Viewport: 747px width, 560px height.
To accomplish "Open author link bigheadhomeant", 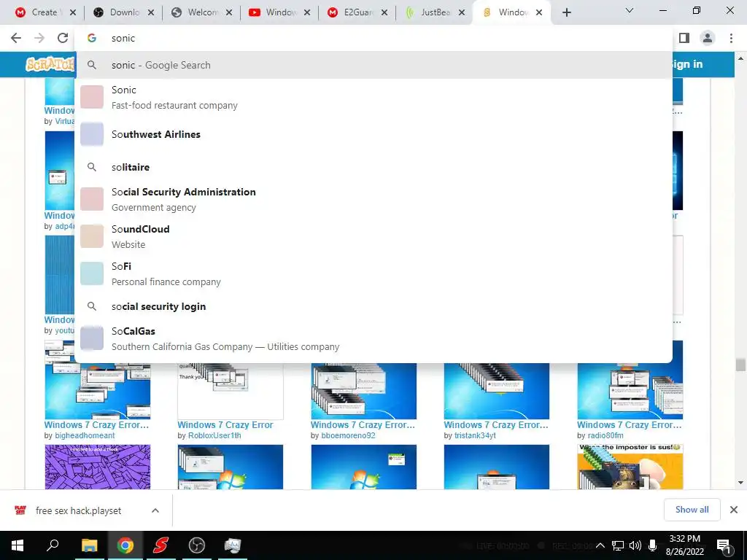I will click(x=85, y=436).
